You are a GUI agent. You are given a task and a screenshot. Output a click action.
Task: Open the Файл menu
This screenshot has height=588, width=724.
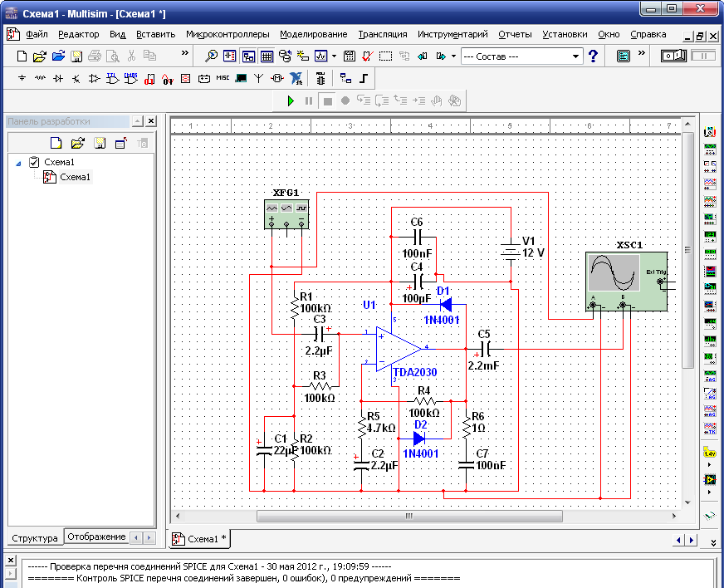(x=37, y=34)
